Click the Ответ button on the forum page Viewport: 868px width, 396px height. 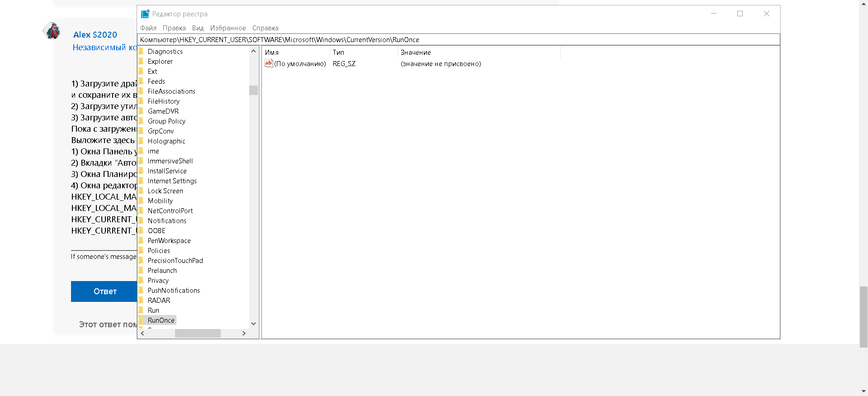click(105, 291)
